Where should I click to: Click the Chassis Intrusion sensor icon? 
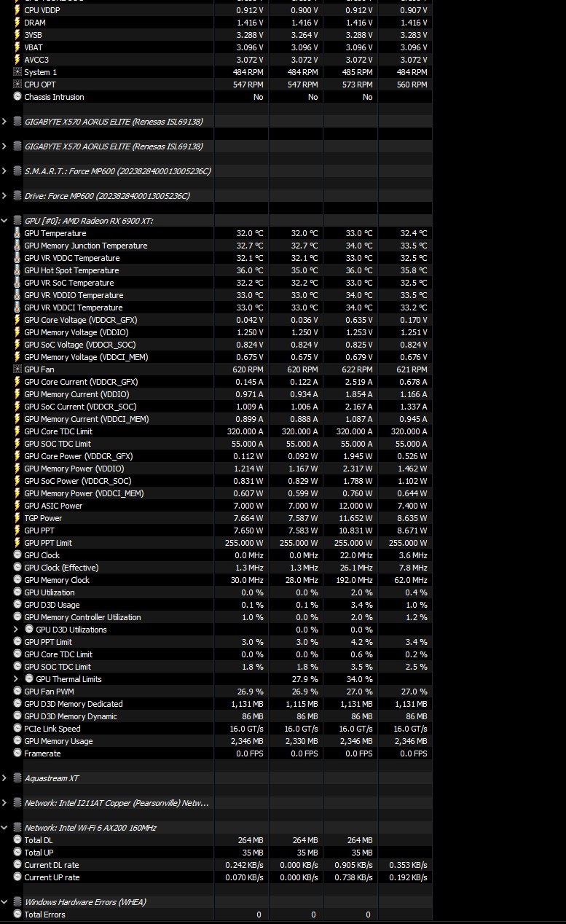(x=17, y=97)
